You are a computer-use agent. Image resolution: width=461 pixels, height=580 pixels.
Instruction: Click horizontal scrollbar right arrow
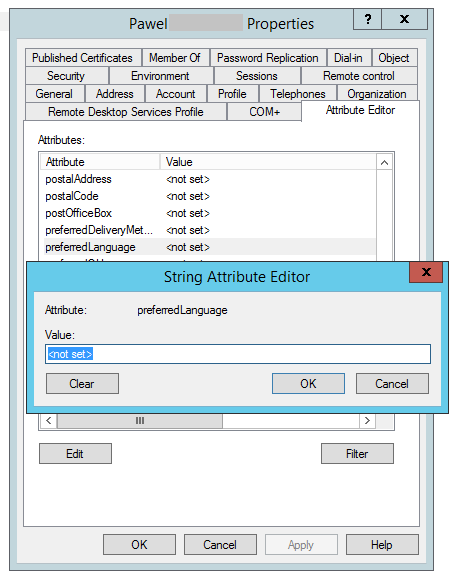pyautogui.click(x=367, y=421)
